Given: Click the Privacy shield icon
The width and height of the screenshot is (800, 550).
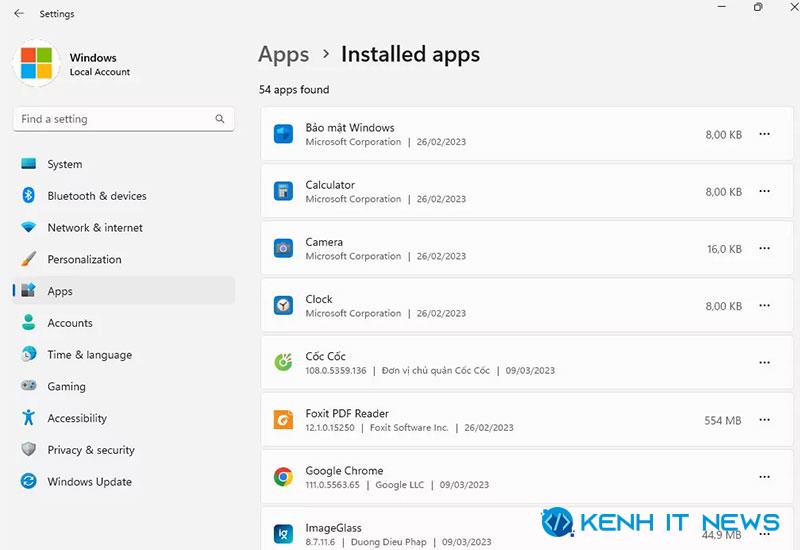Looking at the screenshot, I should (29, 449).
